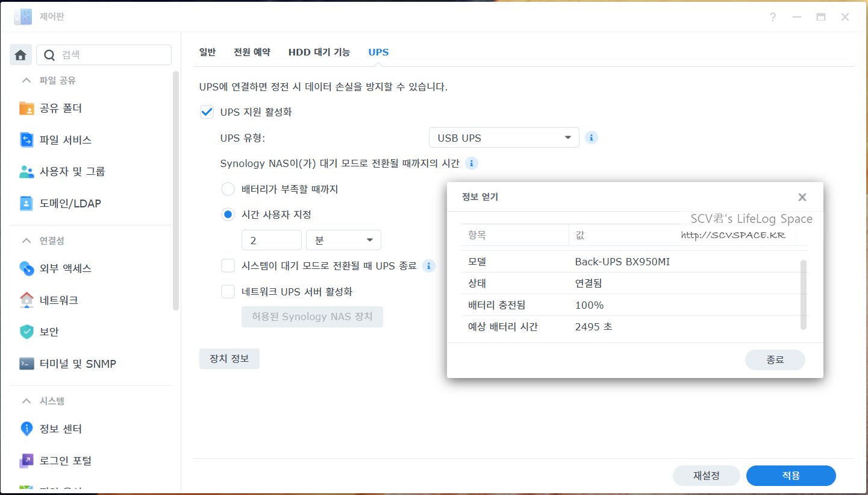Select 시간 사용자 지정 radio button
Screen dimensions: 868x495
(228, 215)
